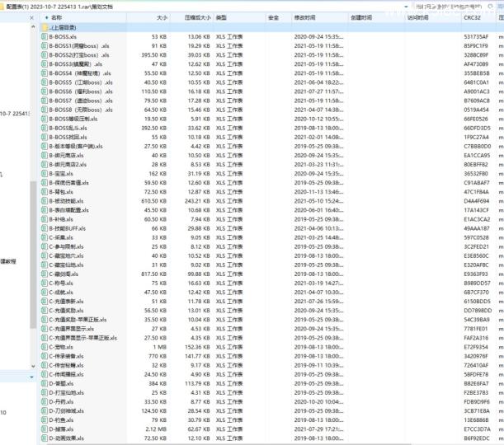504x445 pixels.
Task: Sort files by the 名称 column header
Action: (57, 17)
